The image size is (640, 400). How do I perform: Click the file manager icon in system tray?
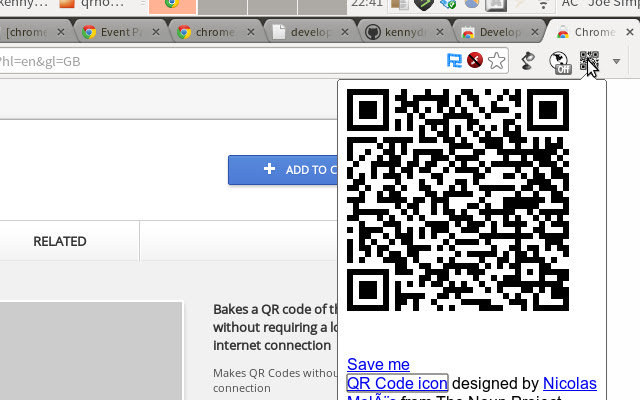point(400,4)
